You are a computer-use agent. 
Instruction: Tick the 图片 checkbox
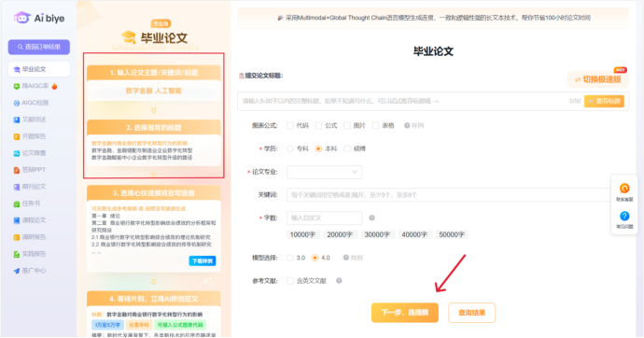[x=347, y=125]
